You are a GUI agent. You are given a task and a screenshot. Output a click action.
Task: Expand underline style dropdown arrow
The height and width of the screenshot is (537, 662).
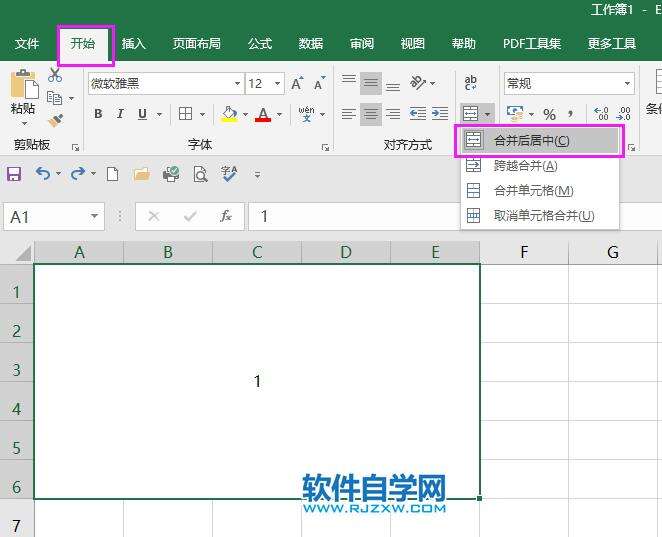pos(159,114)
